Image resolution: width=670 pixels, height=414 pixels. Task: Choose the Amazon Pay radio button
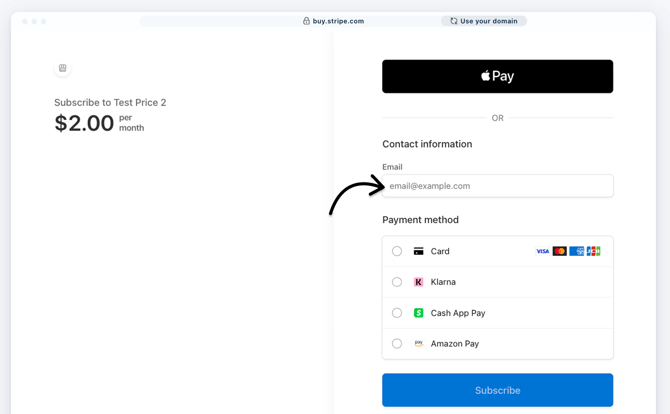[397, 344]
